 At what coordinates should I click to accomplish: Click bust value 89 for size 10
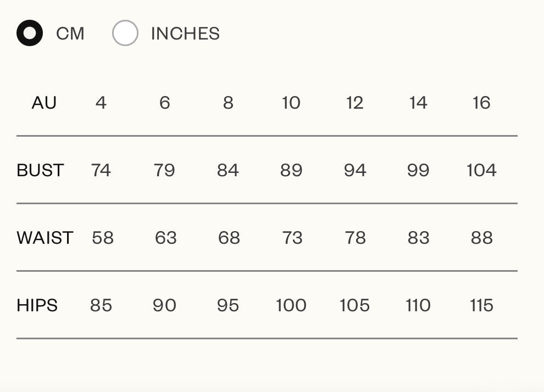pos(291,170)
